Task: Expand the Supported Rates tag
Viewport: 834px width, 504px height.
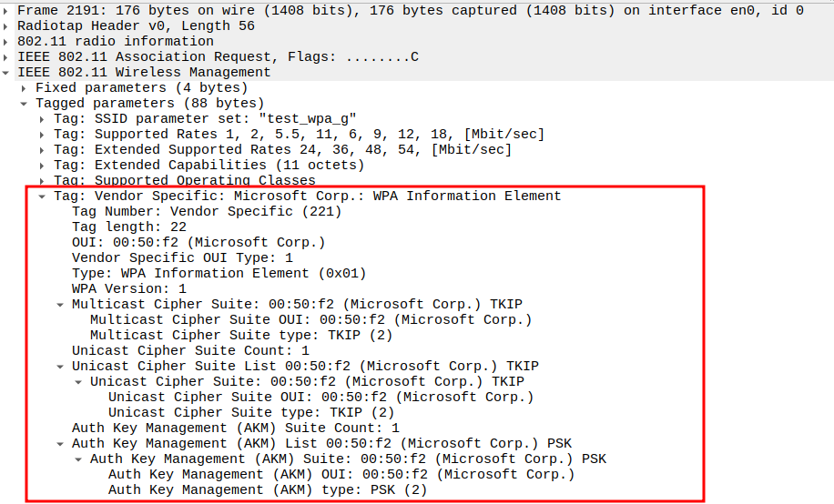Action: (x=43, y=134)
